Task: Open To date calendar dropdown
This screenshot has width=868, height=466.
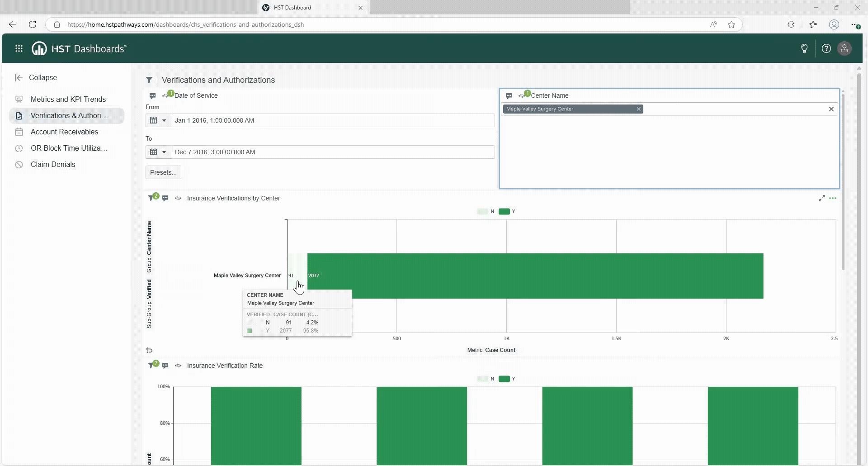Action: point(158,152)
